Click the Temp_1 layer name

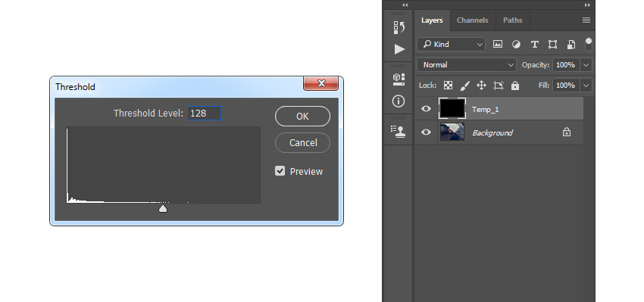click(x=485, y=110)
